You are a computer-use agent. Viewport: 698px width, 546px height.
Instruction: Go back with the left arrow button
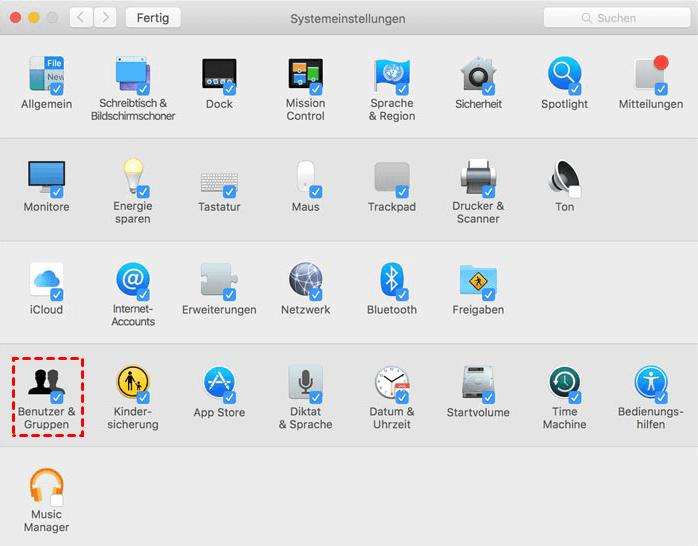click(x=81, y=18)
